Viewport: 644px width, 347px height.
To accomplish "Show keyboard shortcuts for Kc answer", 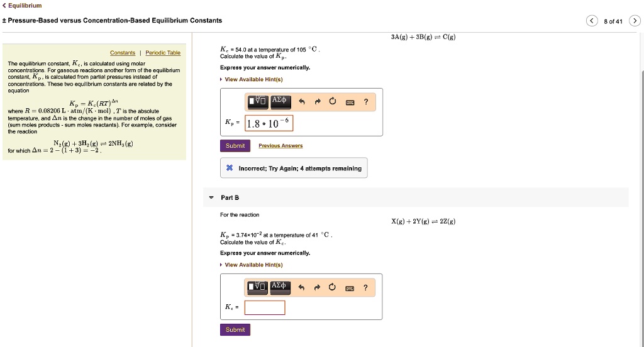I will click(350, 287).
